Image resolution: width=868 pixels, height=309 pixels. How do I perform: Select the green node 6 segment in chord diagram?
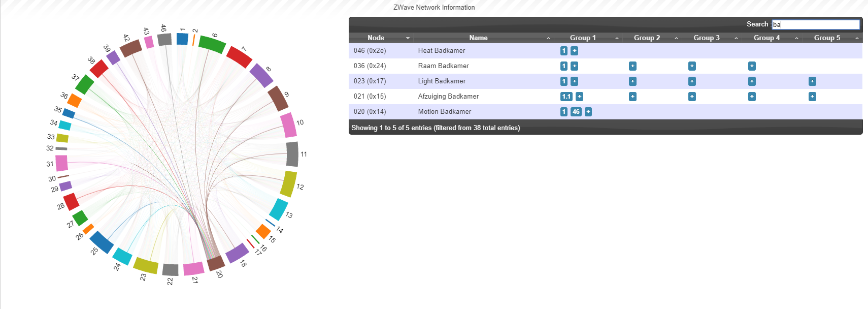[212, 44]
